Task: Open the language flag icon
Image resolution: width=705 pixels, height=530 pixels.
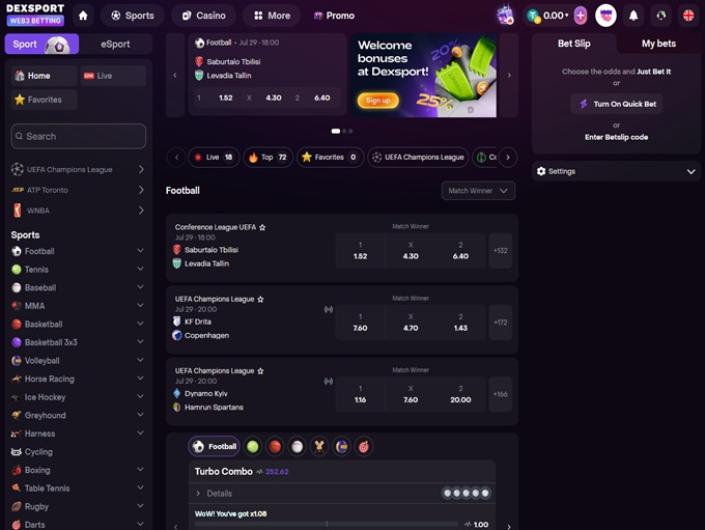Action: tap(688, 16)
